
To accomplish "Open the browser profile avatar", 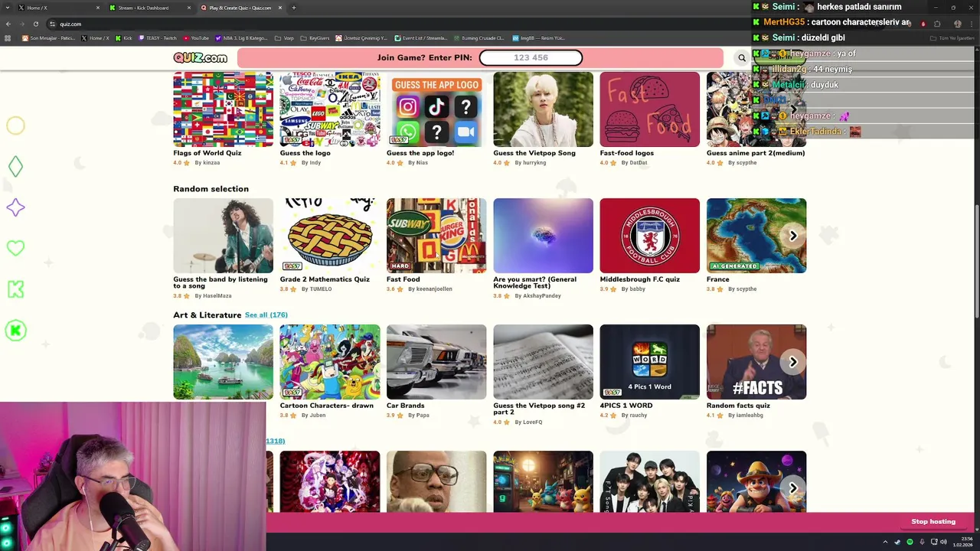I will (957, 24).
